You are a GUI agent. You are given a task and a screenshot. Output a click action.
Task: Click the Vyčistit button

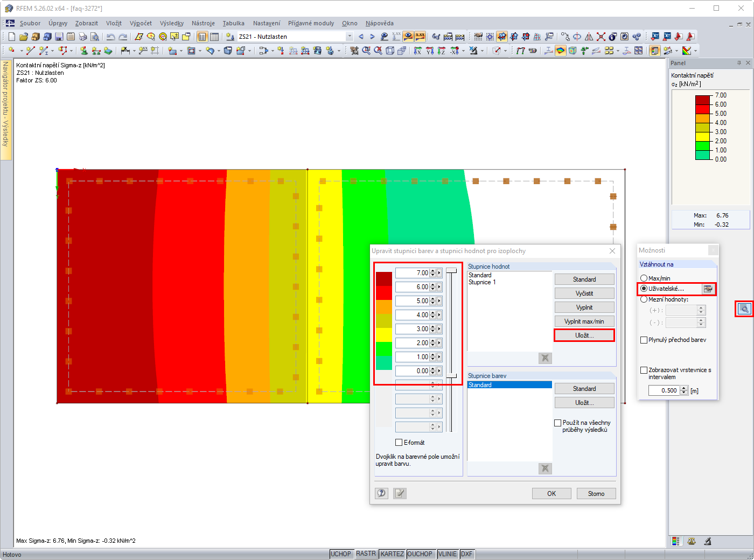pyautogui.click(x=584, y=293)
